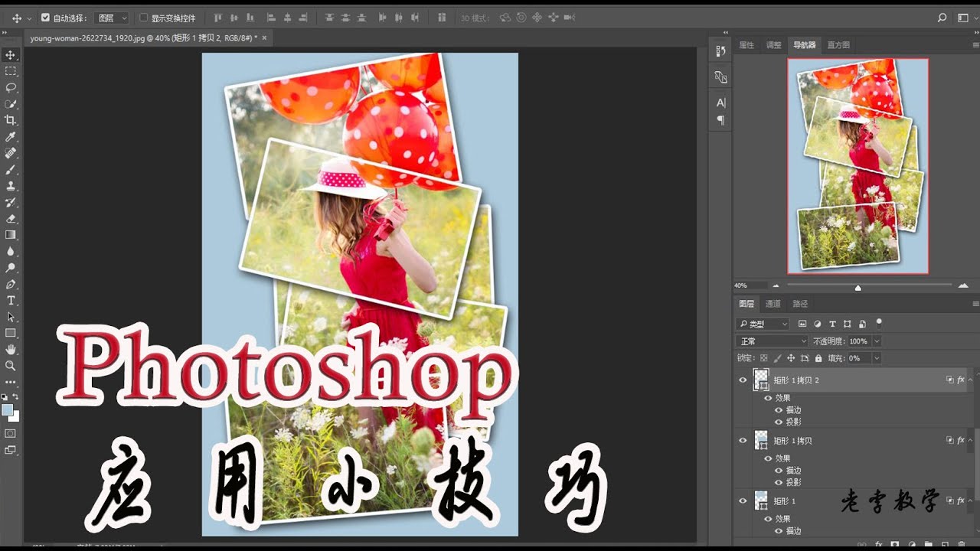Click the search magnifier in options bar
The height and width of the screenshot is (551, 980).
point(942,18)
